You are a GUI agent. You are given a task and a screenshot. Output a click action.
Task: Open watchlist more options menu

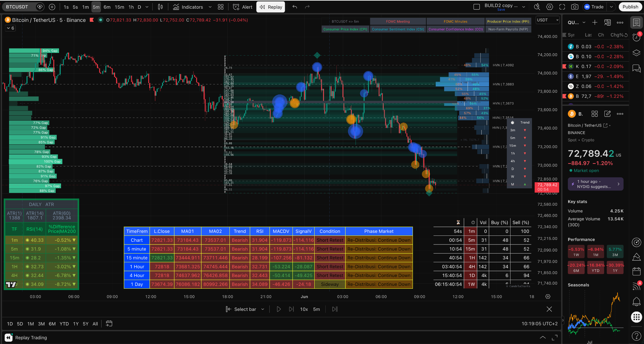click(620, 22)
